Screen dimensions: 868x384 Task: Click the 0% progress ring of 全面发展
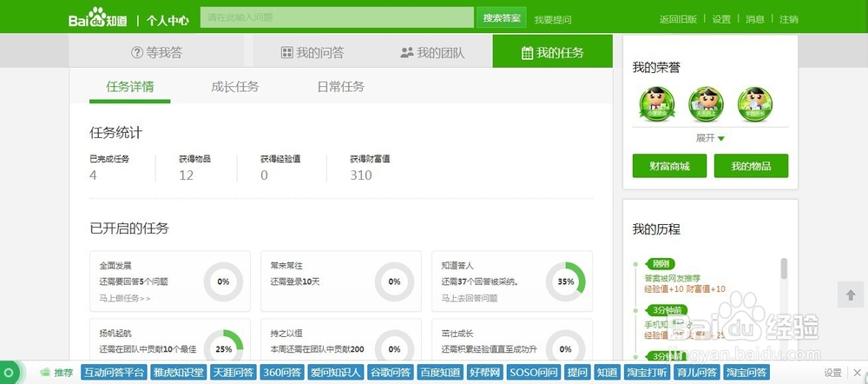coord(223,281)
